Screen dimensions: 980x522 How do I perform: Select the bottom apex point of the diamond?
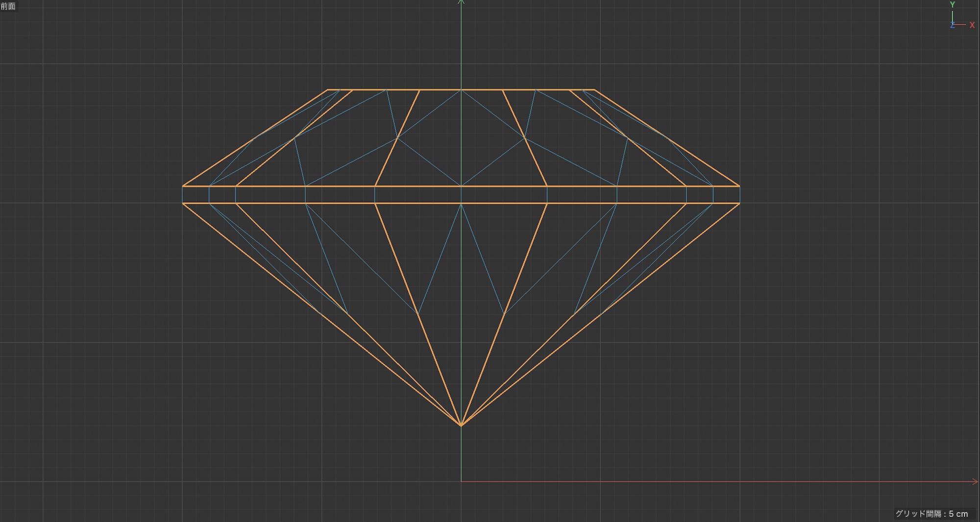[x=461, y=425]
